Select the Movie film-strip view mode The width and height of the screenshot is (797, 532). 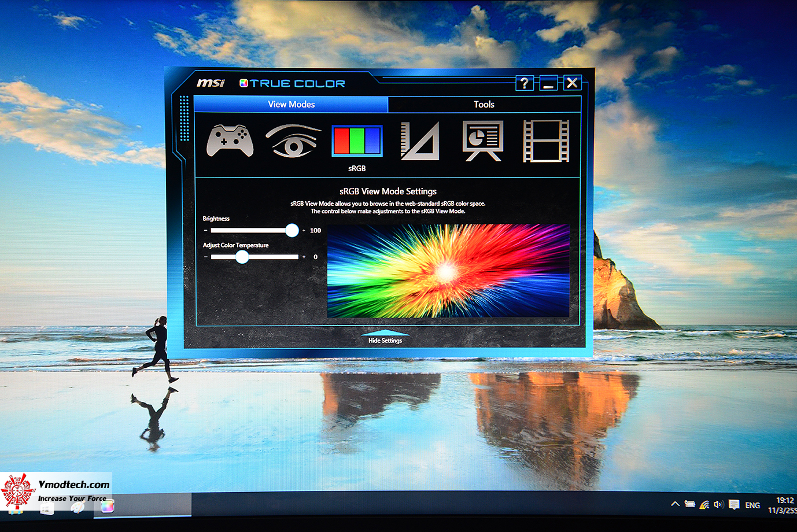[546, 141]
